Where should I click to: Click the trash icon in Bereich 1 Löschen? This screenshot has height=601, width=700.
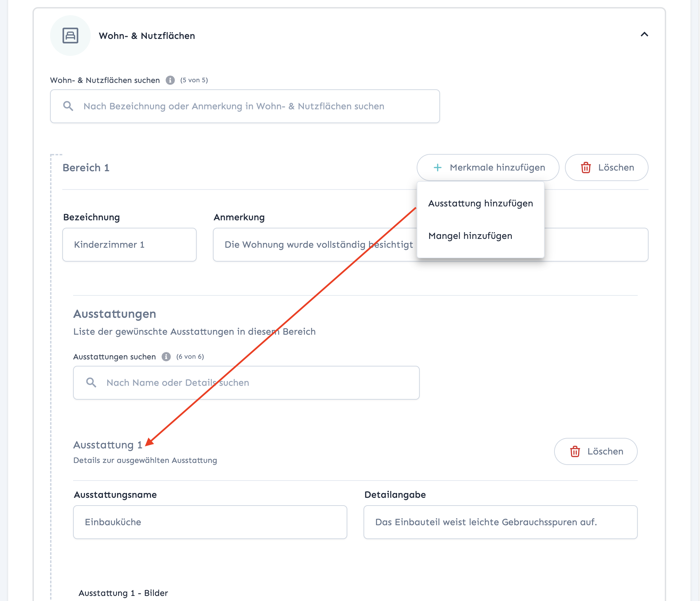pyautogui.click(x=586, y=168)
